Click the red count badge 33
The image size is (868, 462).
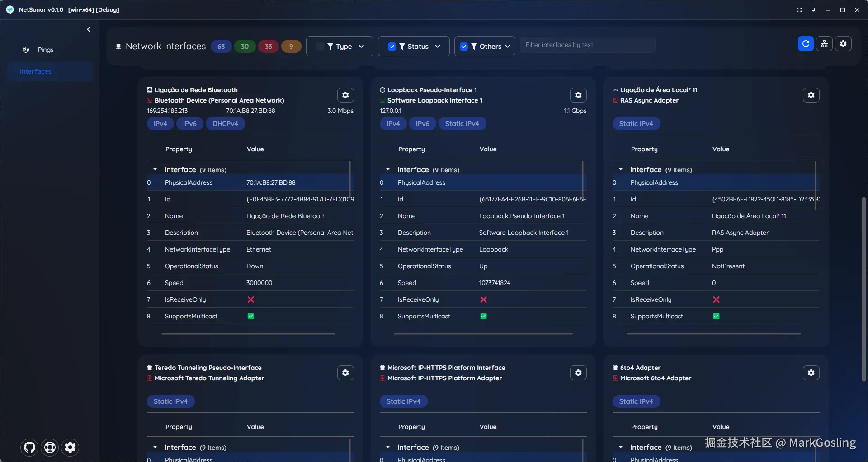coord(269,47)
